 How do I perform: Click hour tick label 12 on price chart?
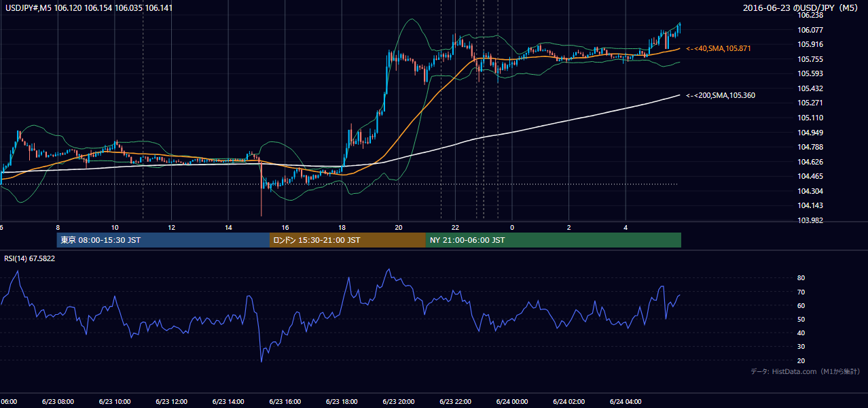click(171, 228)
